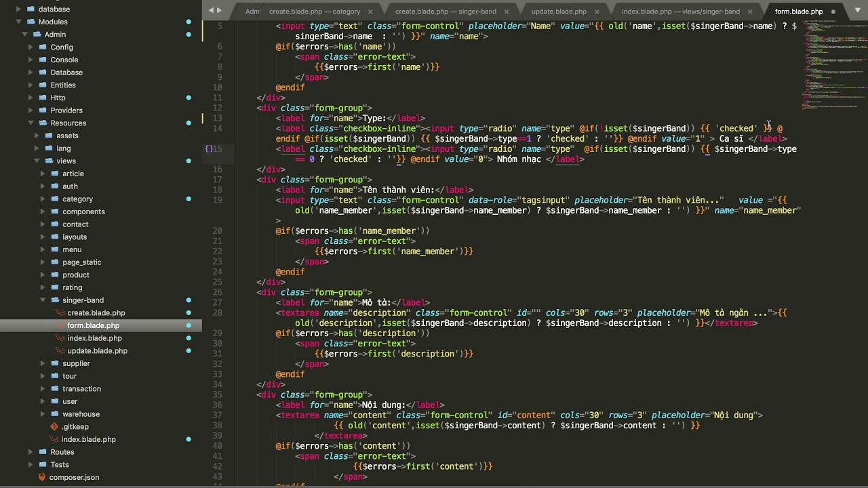Viewport: 868px width, 488px height.
Task: Open index.blade.php listed below .gitkeep
Action: click(88, 439)
